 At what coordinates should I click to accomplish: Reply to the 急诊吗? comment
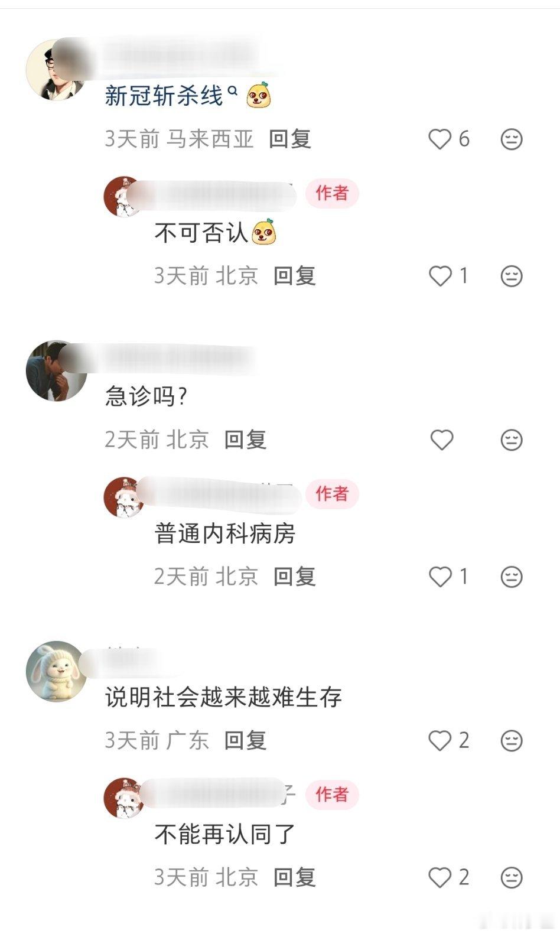(245, 440)
